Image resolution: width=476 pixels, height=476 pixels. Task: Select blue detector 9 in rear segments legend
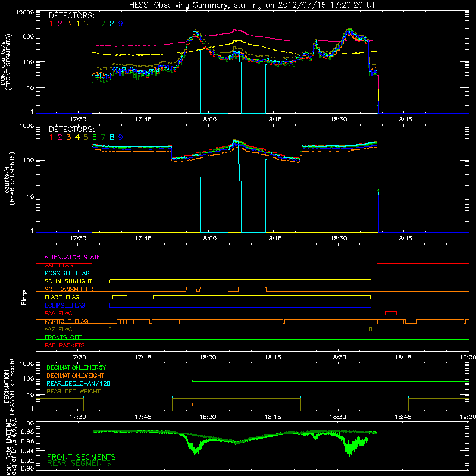tap(121, 137)
